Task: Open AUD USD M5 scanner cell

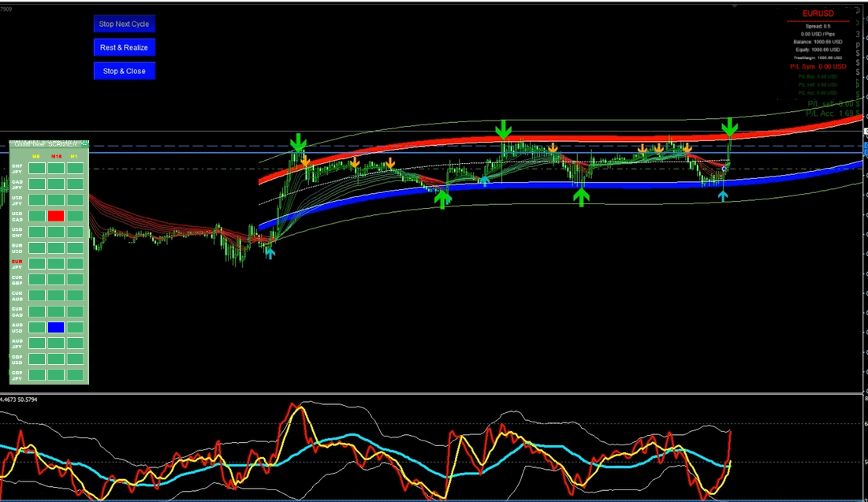Action: click(x=37, y=327)
